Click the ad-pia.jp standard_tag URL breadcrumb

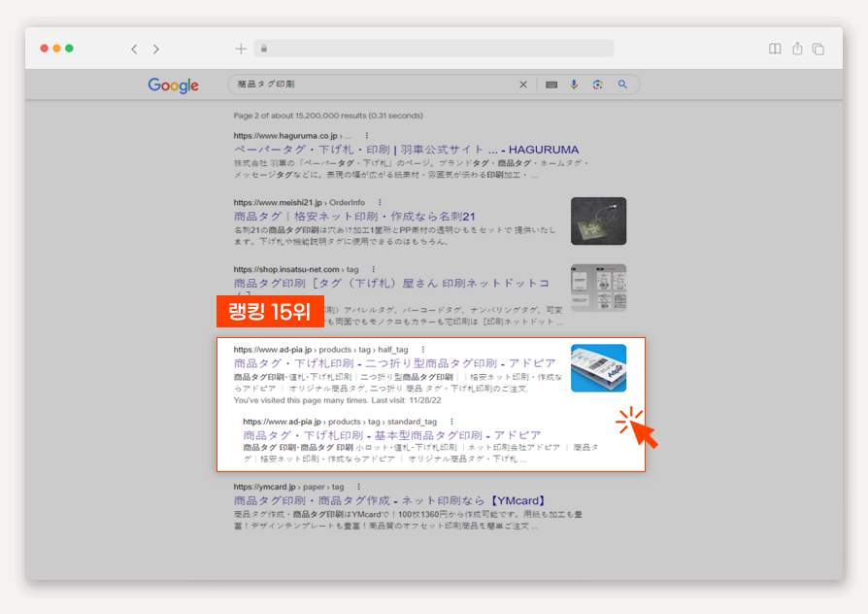340,422
